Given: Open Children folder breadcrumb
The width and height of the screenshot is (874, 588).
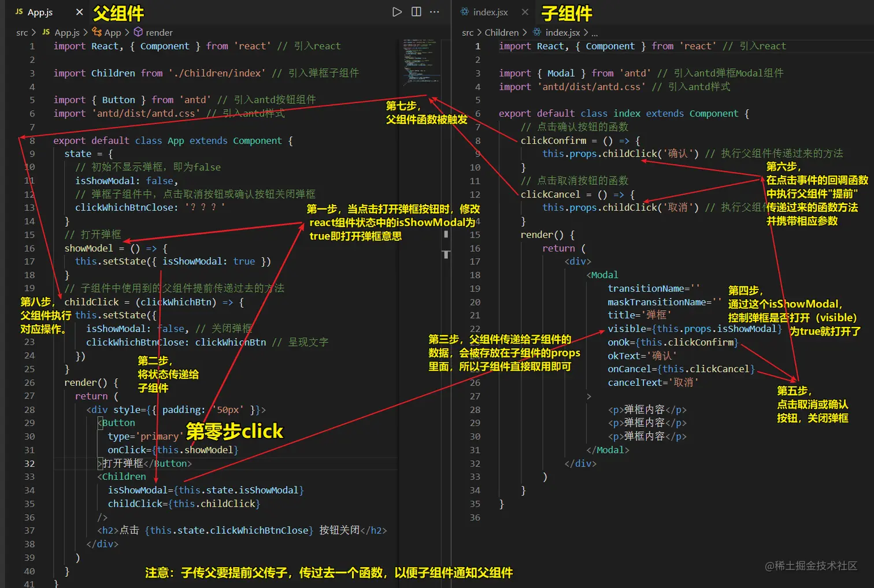Looking at the screenshot, I should coord(502,32).
